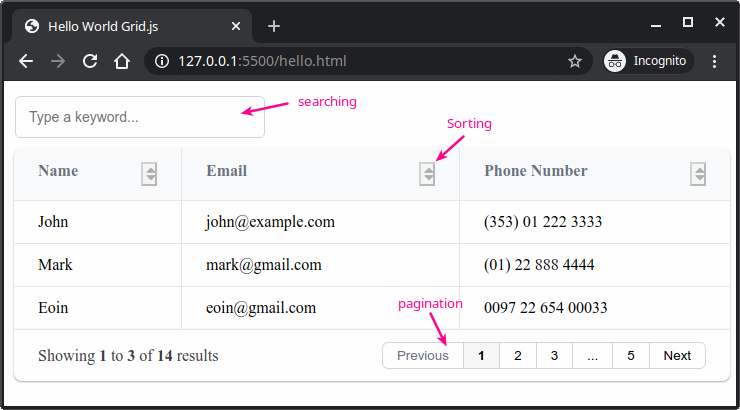The width and height of the screenshot is (740, 410).
Task: Click the browser forward arrow
Action: 58,61
